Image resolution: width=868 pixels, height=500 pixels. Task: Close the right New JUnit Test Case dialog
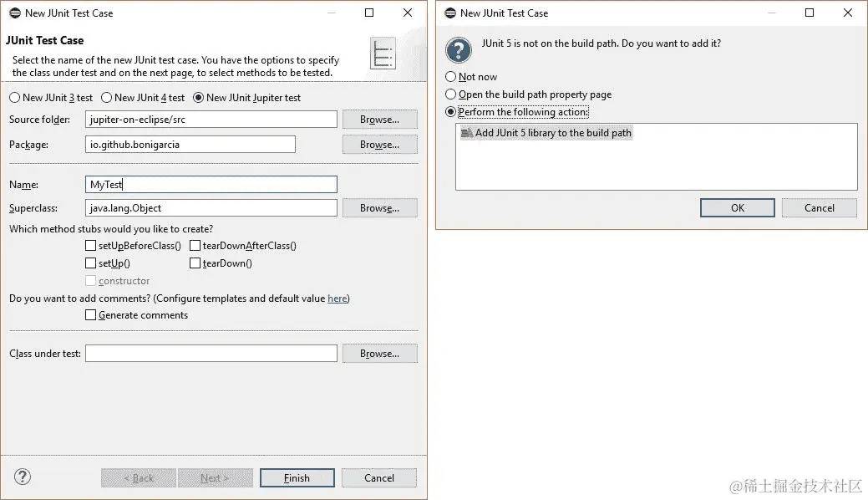[x=847, y=13]
